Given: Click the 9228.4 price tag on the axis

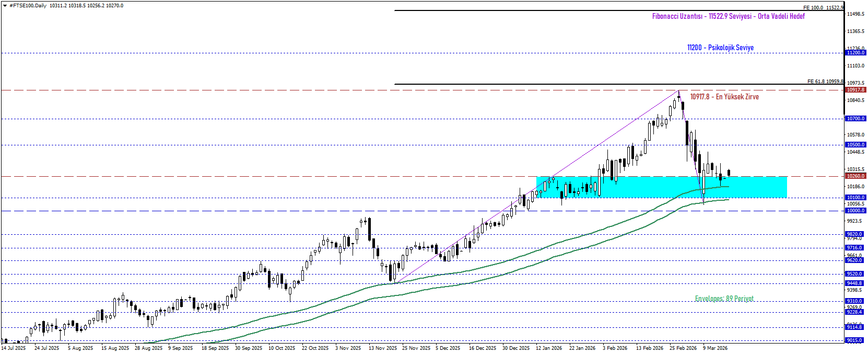Looking at the screenshot, I should (854, 312).
